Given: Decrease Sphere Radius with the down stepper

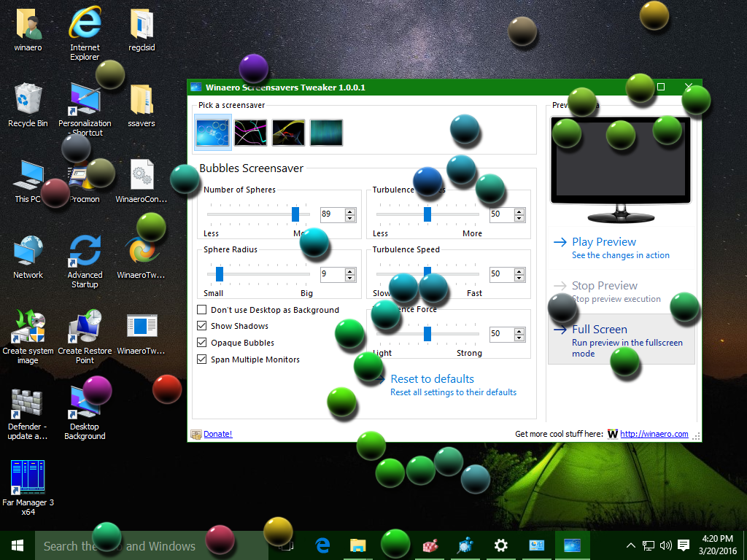Looking at the screenshot, I should (349, 278).
